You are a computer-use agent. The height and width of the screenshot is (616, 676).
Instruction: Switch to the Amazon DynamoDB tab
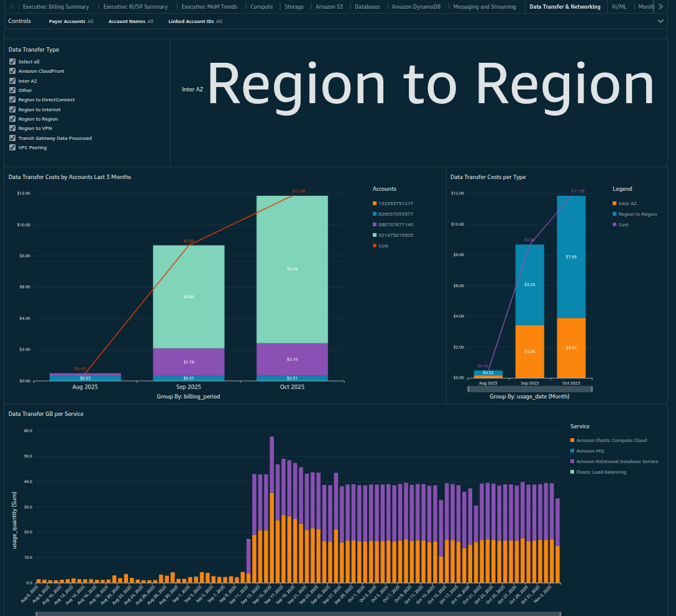click(415, 7)
